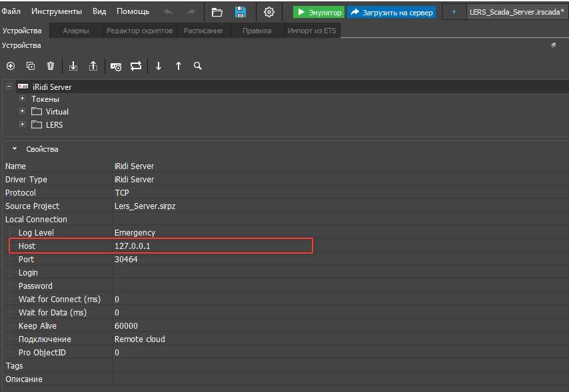Save project with the floppy disk icon
Viewport: 569px width, 392px height.
coord(241,12)
